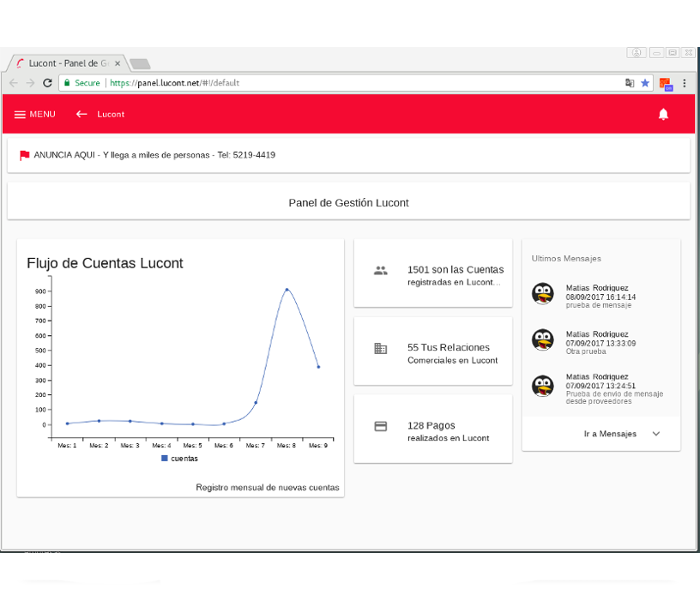Click the Mes: 9 data point on chart

point(318,367)
